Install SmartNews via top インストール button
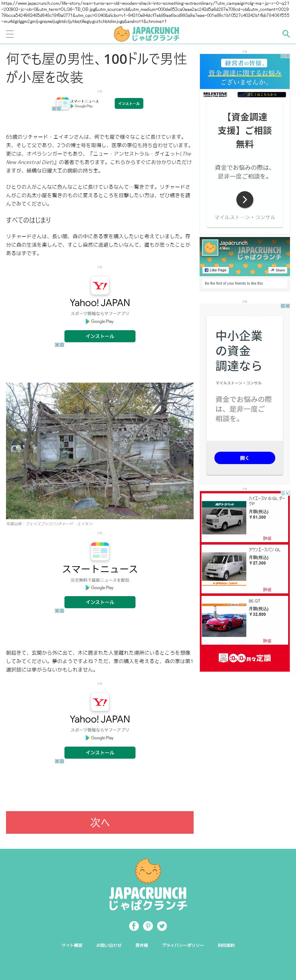 [x=129, y=103]
